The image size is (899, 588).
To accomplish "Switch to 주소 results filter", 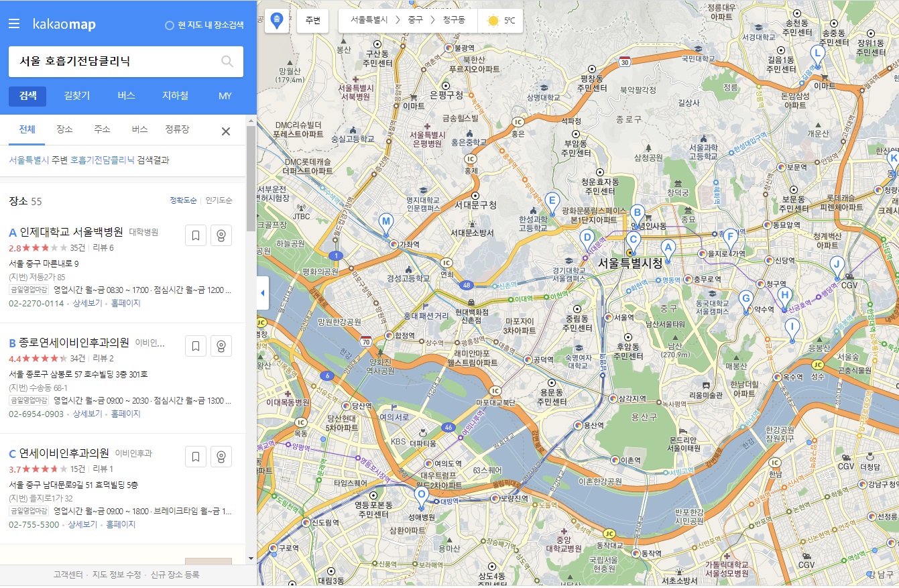I will point(102,130).
